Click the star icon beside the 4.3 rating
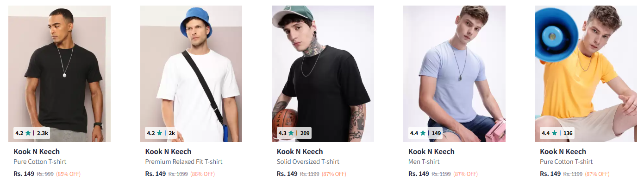This screenshot has width=644, height=188. (x=291, y=133)
